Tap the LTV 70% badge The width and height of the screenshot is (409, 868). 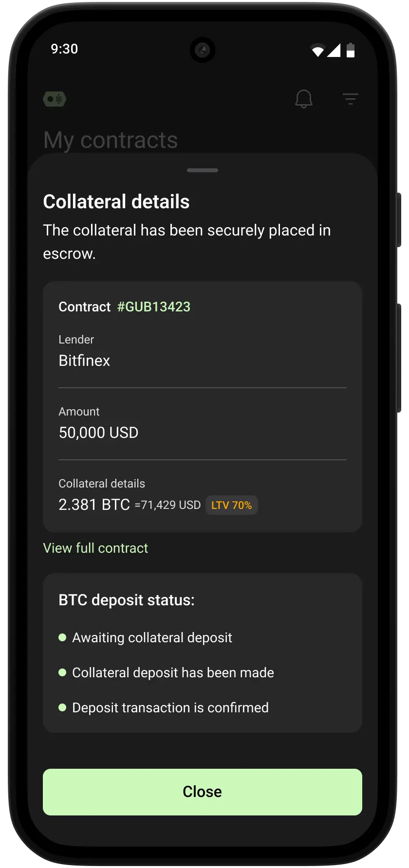231,505
